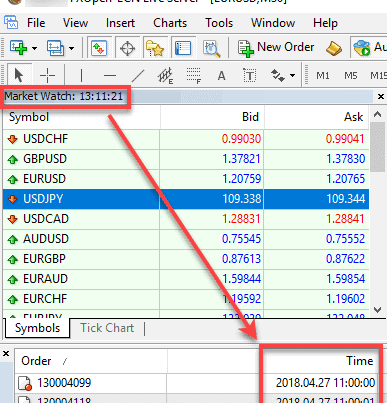Select the Text tool (A)

[x=221, y=76]
